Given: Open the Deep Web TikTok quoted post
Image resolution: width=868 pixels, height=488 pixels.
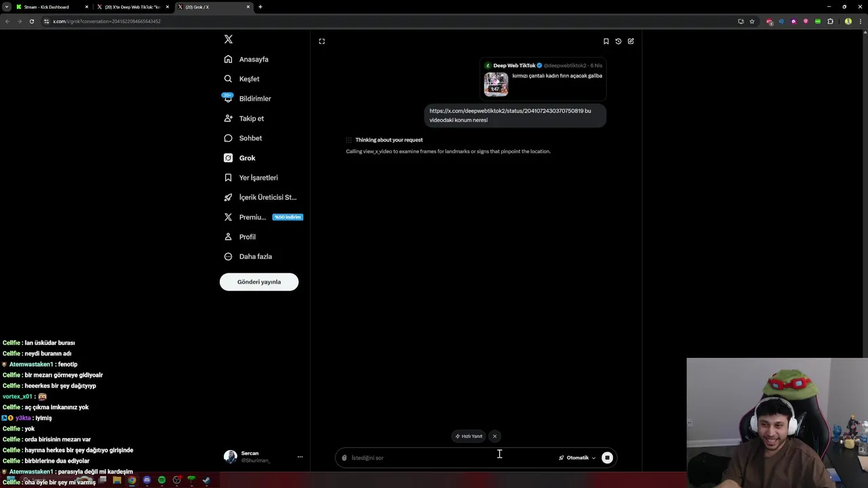Looking at the screenshot, I should pos(543,79).
